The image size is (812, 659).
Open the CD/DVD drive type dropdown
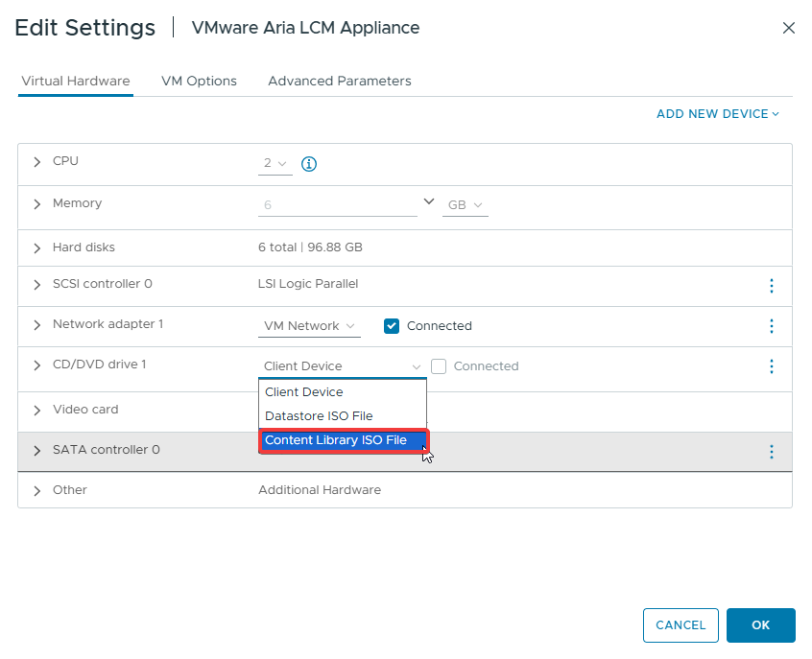343,366
